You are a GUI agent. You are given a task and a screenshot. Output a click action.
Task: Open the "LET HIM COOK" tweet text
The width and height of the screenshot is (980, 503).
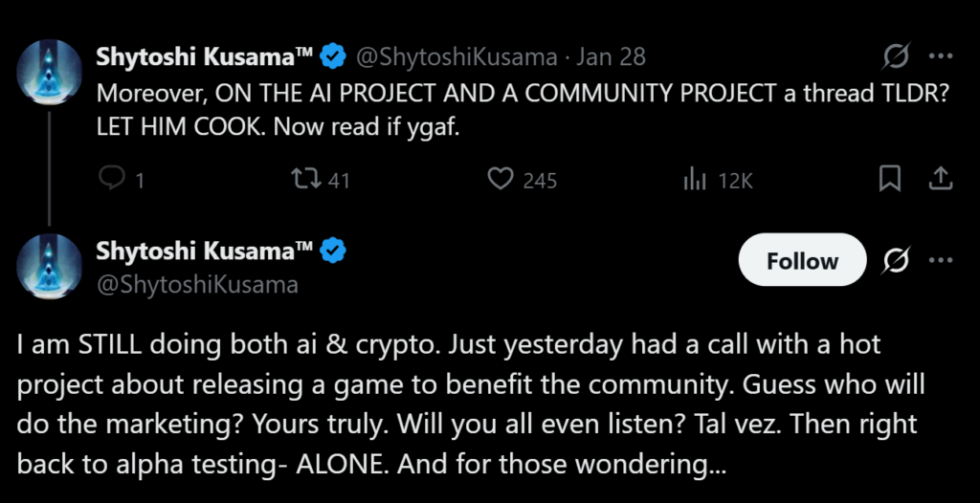[x=278, y=126]
